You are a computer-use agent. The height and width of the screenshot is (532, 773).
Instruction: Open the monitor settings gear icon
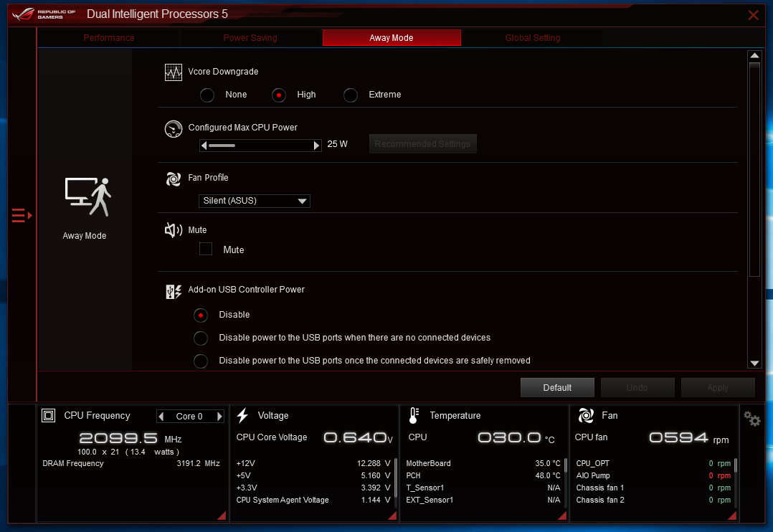[x=751, y=419]
